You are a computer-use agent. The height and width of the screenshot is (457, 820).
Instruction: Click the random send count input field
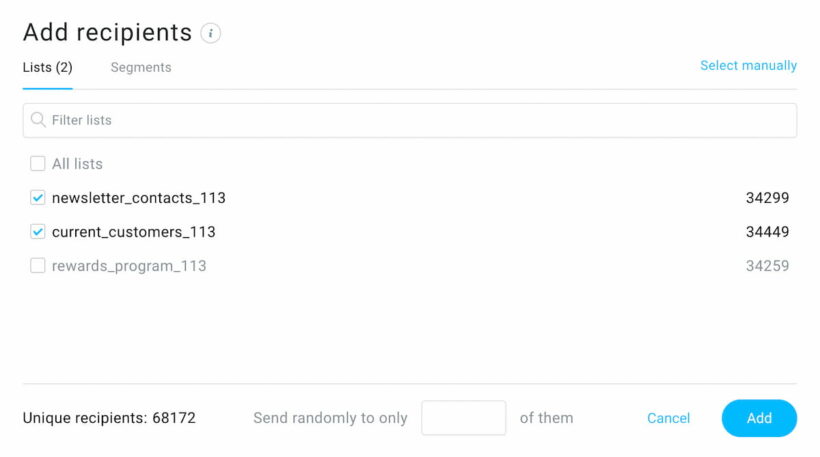pos(463,418)
